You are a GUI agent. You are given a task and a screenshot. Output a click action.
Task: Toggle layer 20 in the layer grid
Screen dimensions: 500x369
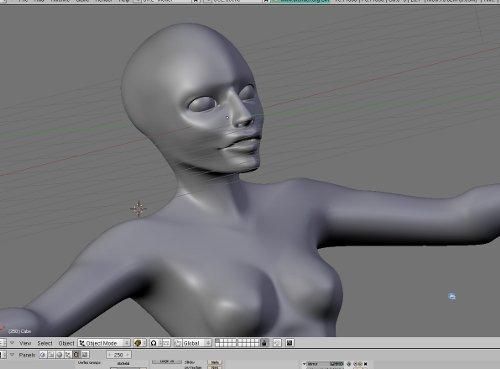[x=257, y=345]
